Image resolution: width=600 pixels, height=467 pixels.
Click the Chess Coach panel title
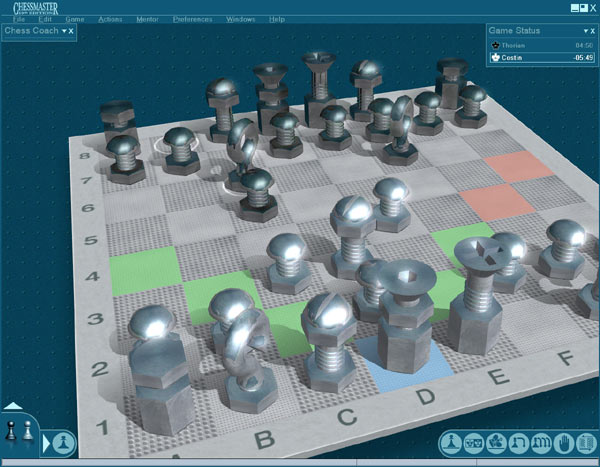click(x=31, y=31)
